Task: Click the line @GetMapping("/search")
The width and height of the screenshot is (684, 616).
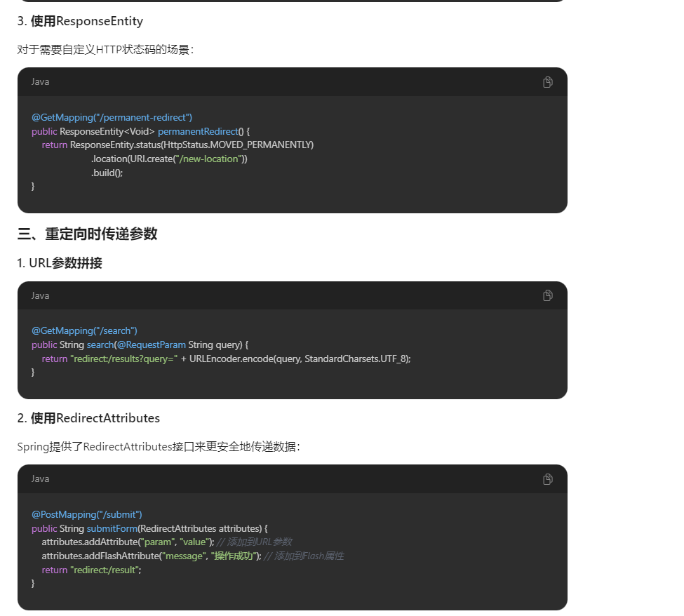Action: tap(84, 330)
